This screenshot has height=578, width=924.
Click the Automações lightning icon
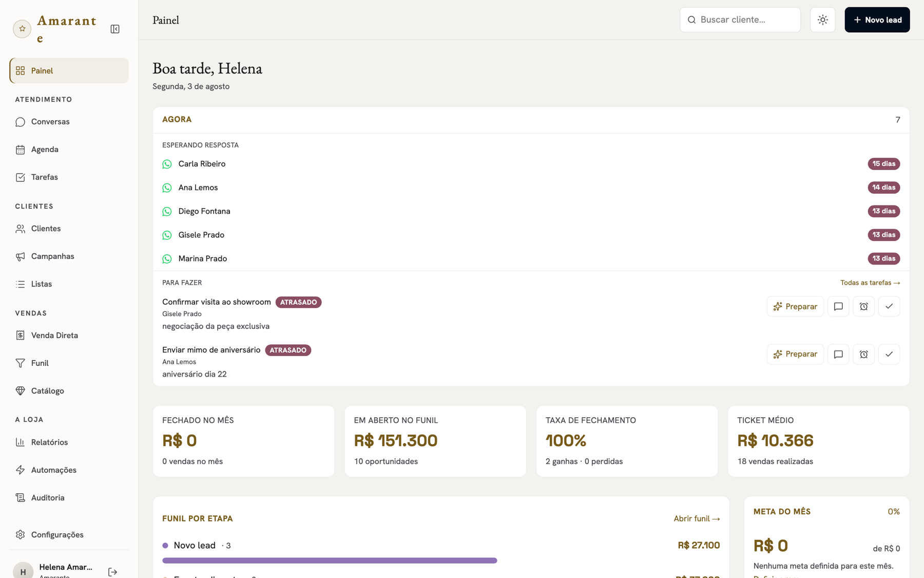point(21,470)
